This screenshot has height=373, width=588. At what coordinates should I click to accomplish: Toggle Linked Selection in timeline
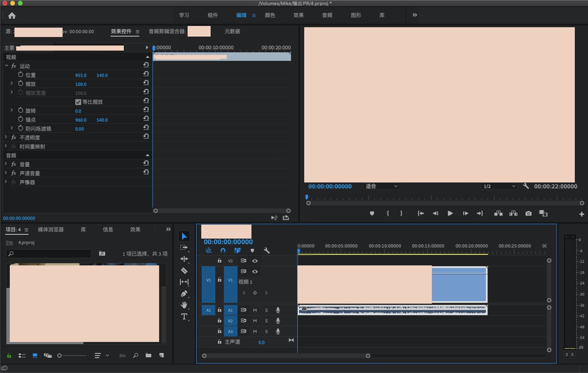tap(237, 251)
